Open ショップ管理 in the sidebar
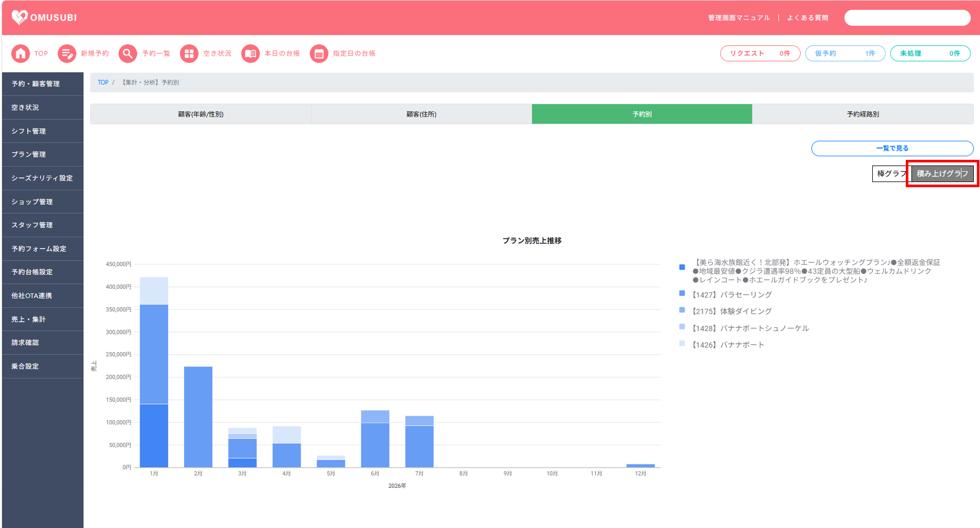The width and height of the screenshot is (980, 528). (43, 202)
